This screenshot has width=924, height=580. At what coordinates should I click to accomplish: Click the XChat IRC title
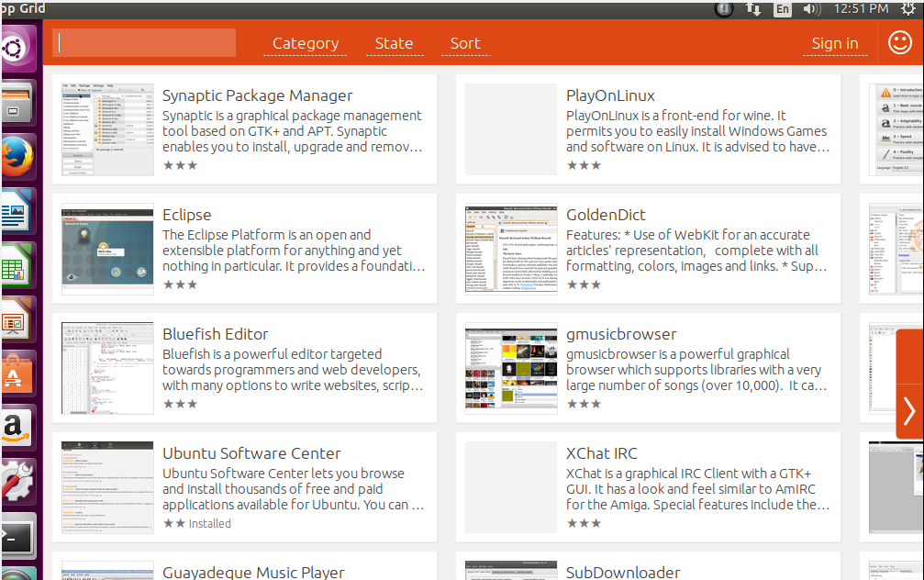pyautogui.click(x=602, y=453)
